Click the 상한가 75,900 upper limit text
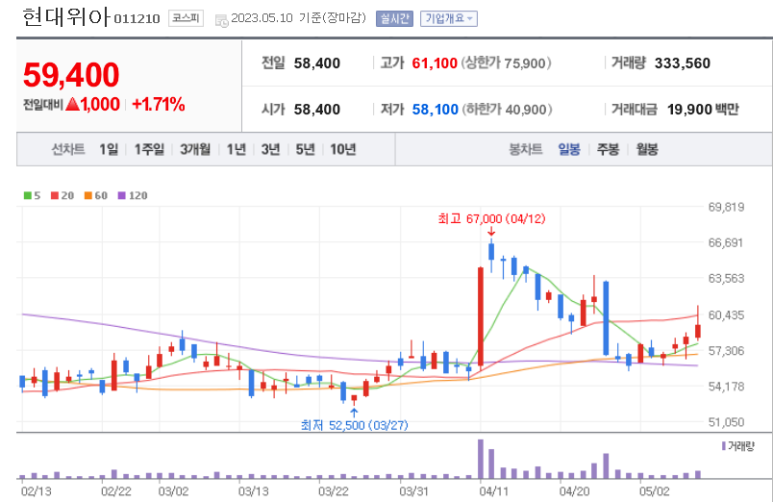This screenshot has width=773, height=502. (x=506, y=63)
